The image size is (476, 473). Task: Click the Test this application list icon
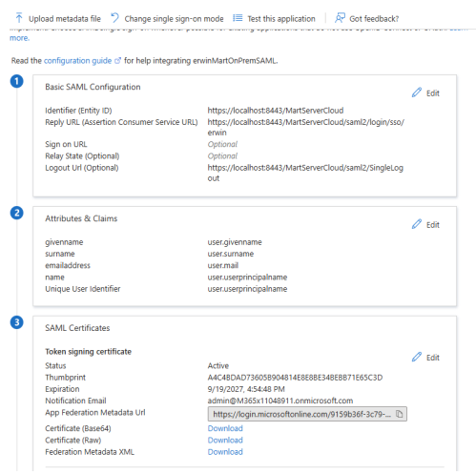238,18
